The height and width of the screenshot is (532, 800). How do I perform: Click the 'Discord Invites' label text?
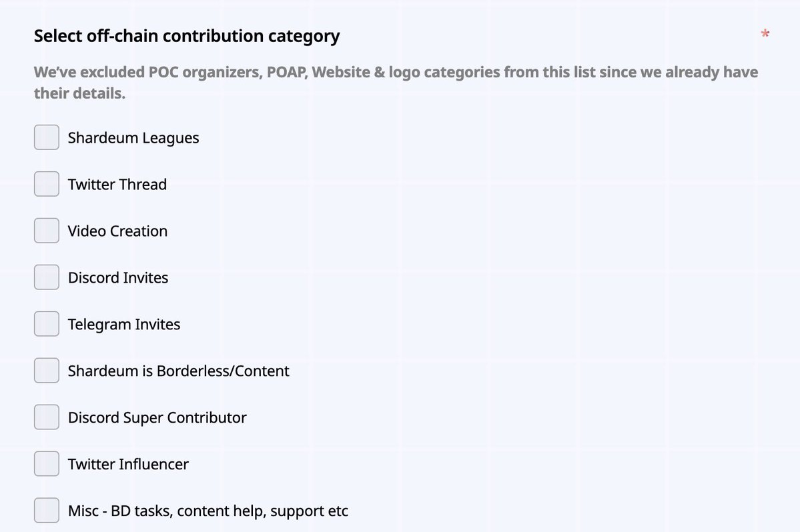tap(118, 278)
